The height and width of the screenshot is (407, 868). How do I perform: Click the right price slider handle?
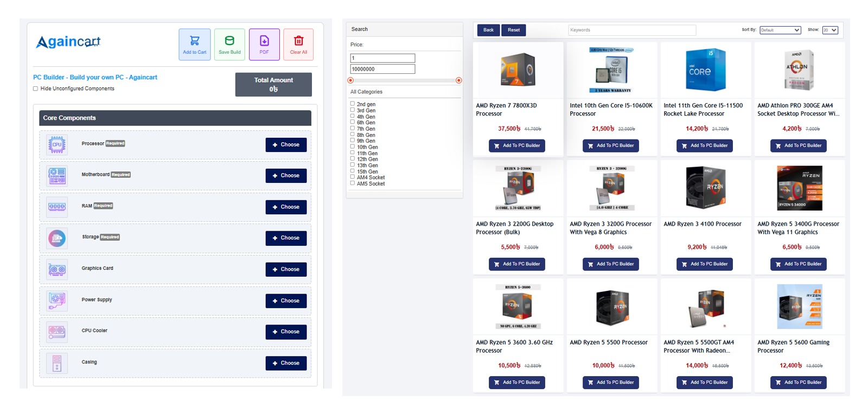[459, 80]
